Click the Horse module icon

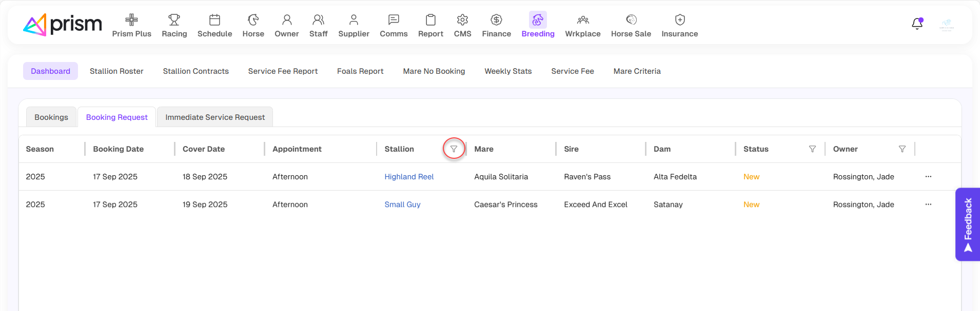point(253,20)
